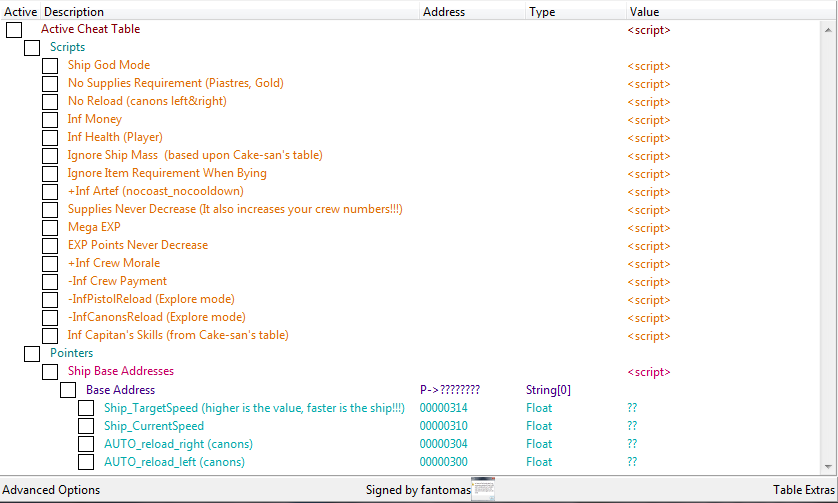Expand the Scripts group checkbox

[x=32, y=48]
